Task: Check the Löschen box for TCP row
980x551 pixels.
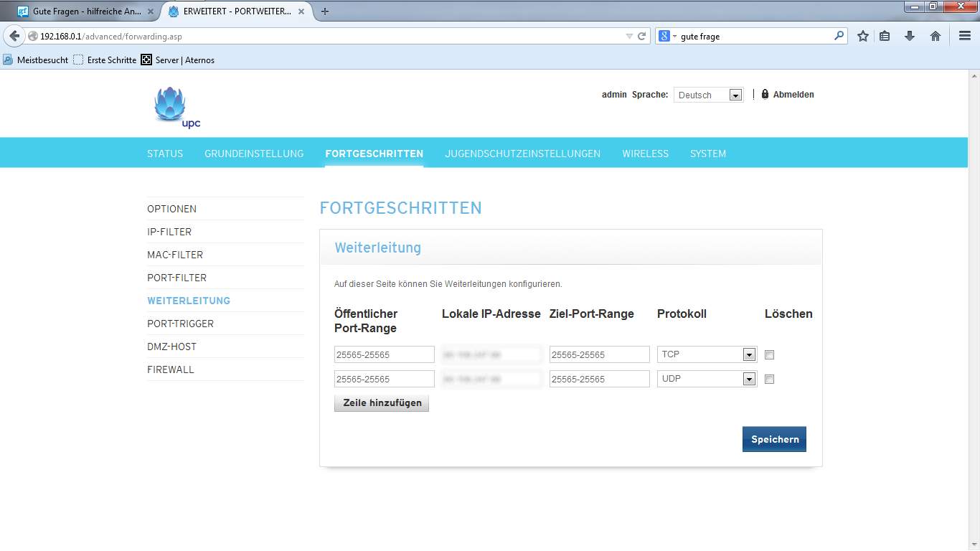Action: click(x=770, y=354)
